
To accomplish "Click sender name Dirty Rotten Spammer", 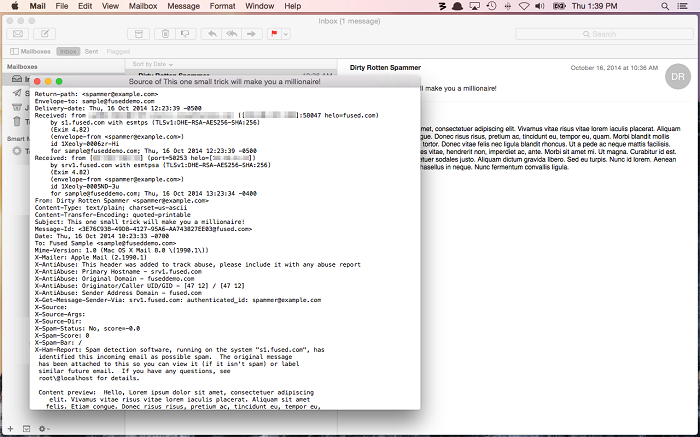I will pos(385,68).
